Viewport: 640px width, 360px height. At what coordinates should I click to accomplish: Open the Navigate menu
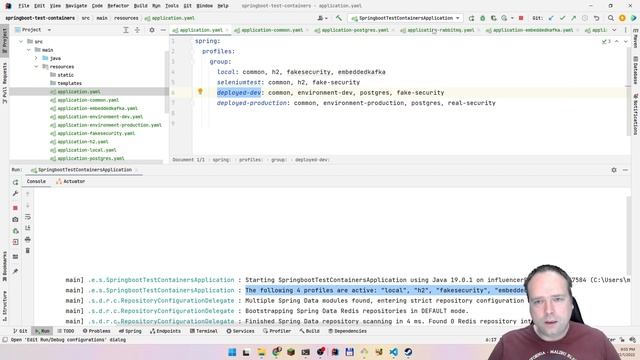click(x=76, y=6)
